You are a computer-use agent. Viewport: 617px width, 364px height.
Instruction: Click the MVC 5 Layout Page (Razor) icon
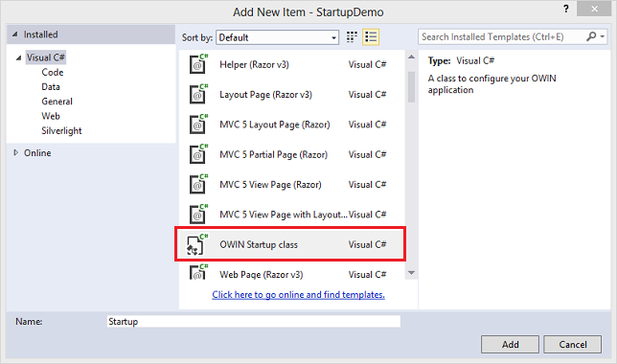(x=198, y=124)
